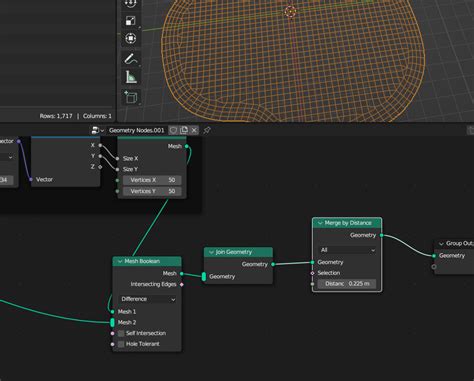Edit the Geometry Nodes.001 name field

(137, 130)
